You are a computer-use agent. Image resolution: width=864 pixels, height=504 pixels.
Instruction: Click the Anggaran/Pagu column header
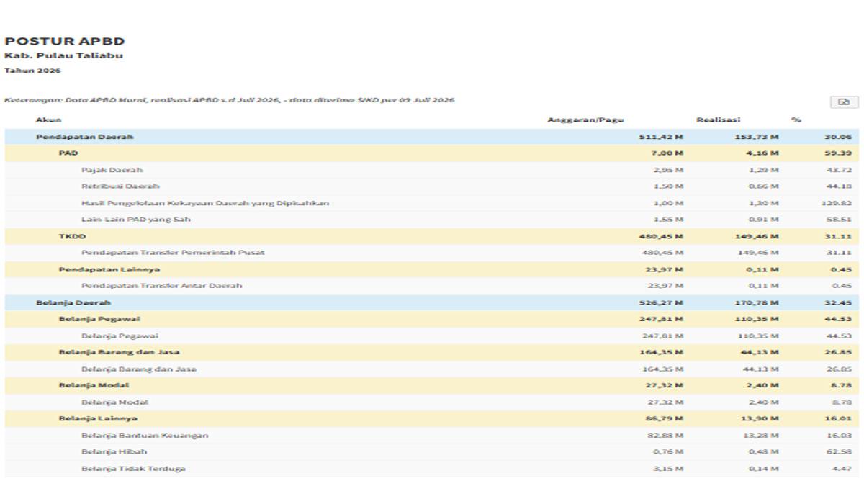585,120
